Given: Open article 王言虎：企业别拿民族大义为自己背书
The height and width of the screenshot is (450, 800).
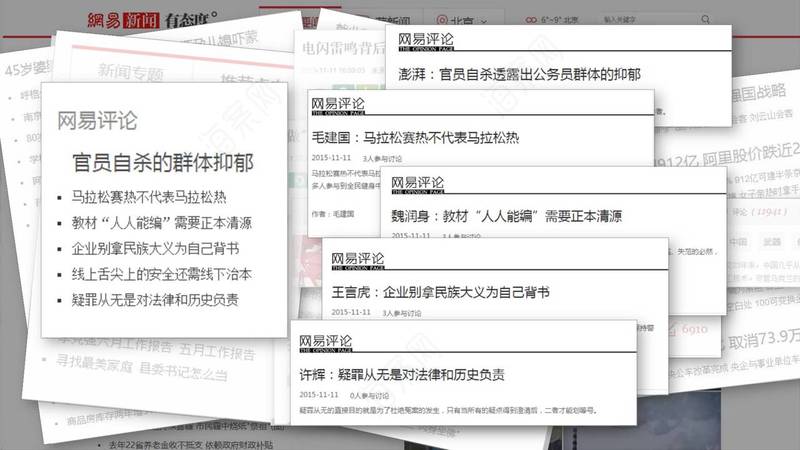Looking at the screenshot, I should pyautogui.click(x=441, y=292).
